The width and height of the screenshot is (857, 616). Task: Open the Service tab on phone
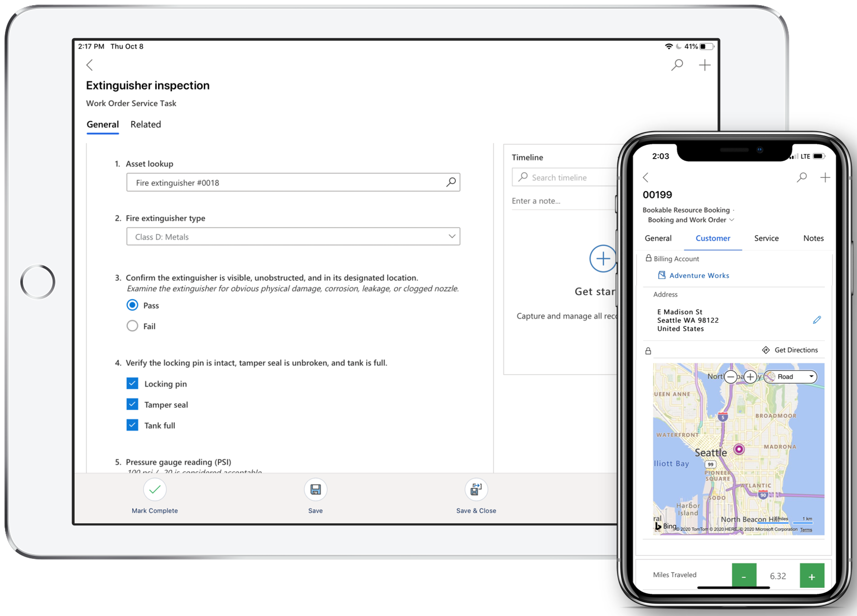tap(766, 238)
